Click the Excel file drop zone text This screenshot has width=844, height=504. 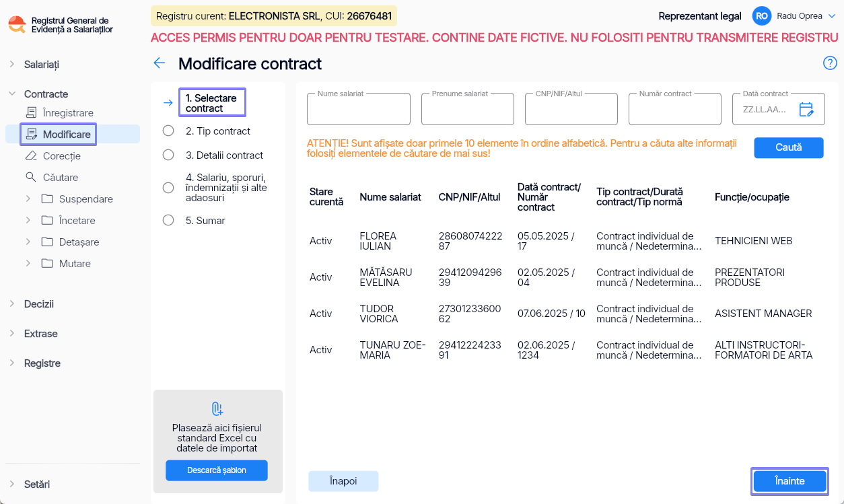[217, 438]
